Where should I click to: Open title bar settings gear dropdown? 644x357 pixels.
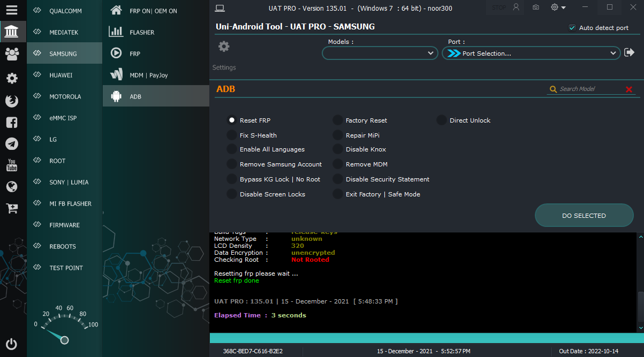pyautogui.click(x=558, y=7)
